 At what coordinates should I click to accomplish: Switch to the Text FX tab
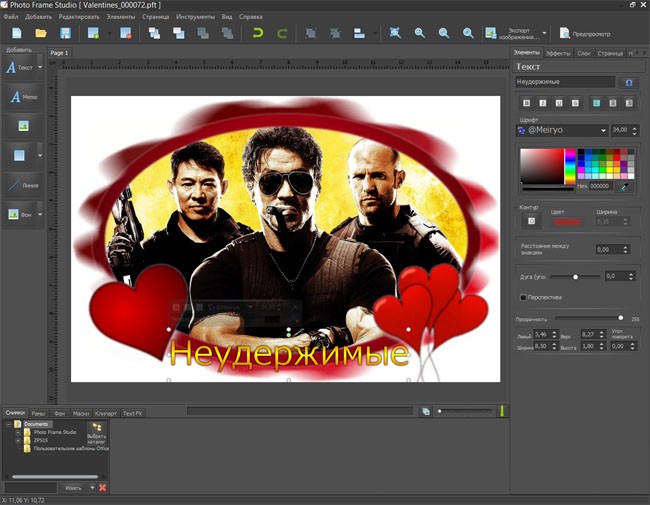(x=132, y=413)
